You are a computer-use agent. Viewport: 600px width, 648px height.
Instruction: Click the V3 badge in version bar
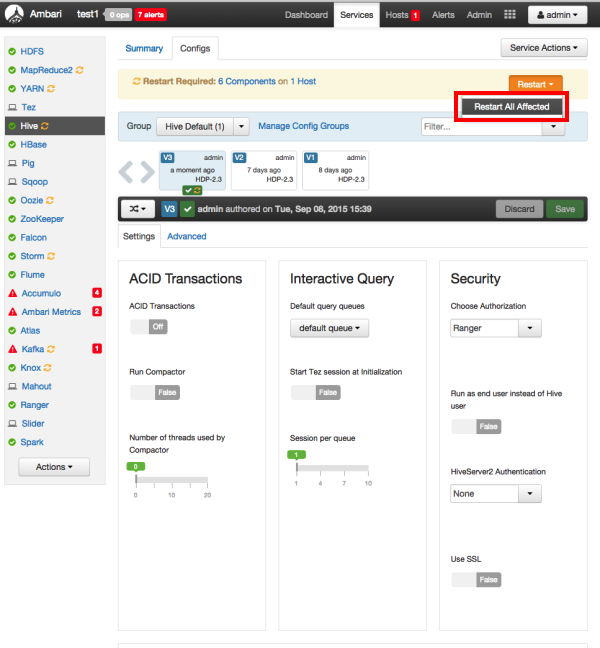(x=169, y=209)
